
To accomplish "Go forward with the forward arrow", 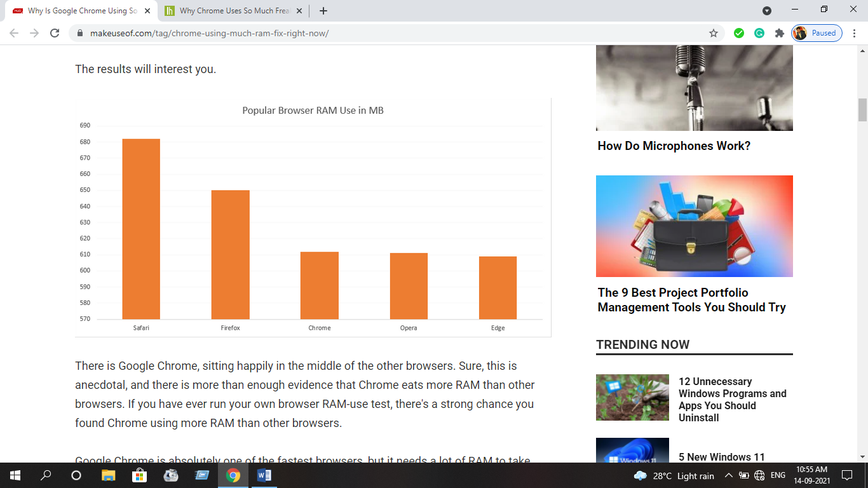I will pos(34,33).
